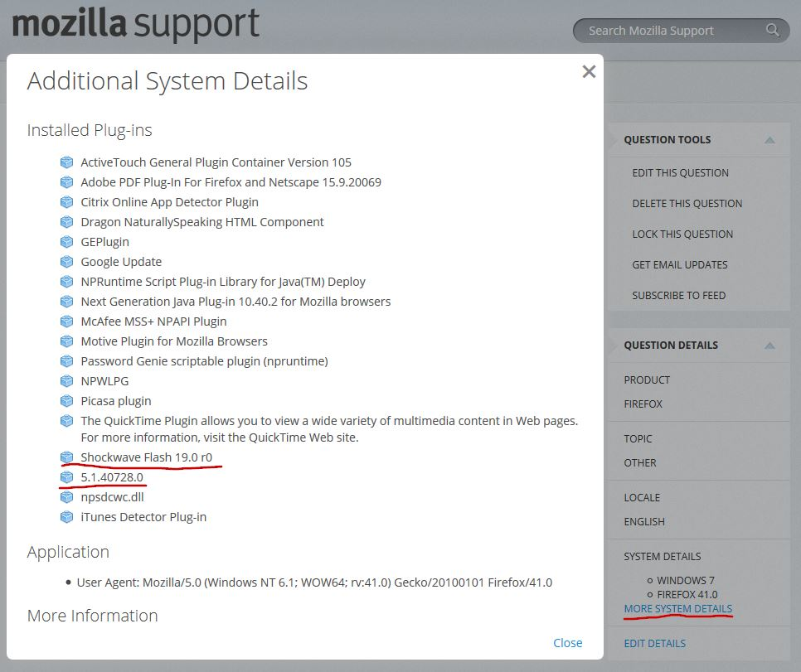Click the search magnifier icon
801x672 pixels.
[773, 31]
